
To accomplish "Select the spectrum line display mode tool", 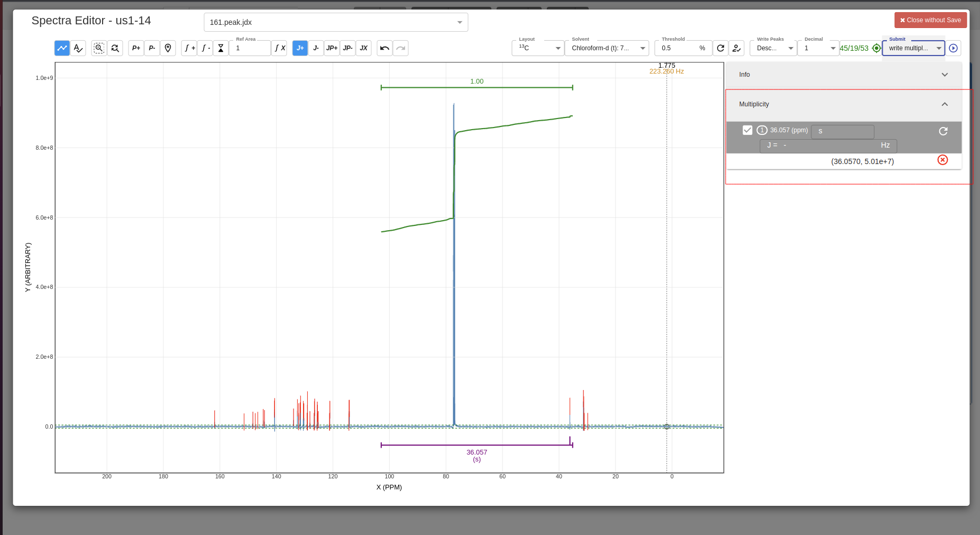I will click(x=62, y=48).
